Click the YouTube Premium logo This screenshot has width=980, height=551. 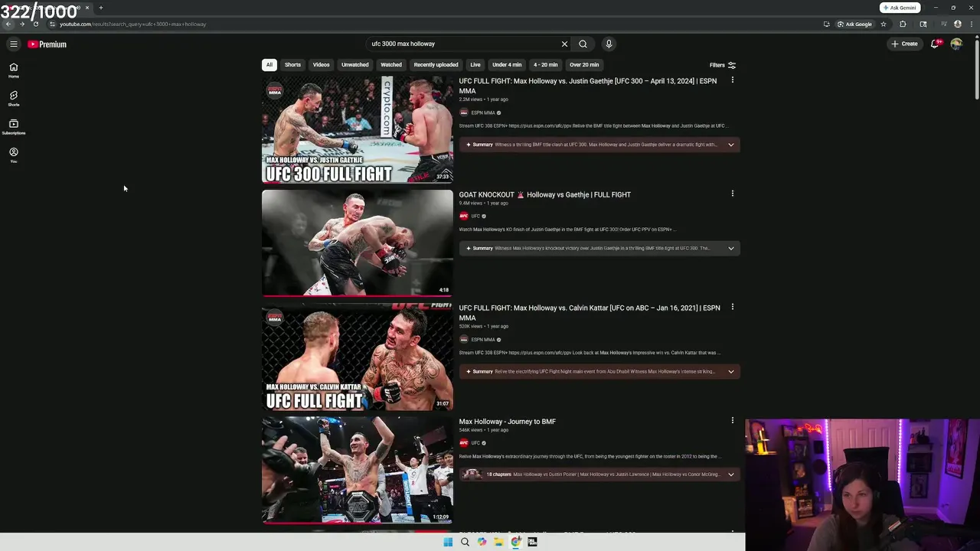[47, 44]
